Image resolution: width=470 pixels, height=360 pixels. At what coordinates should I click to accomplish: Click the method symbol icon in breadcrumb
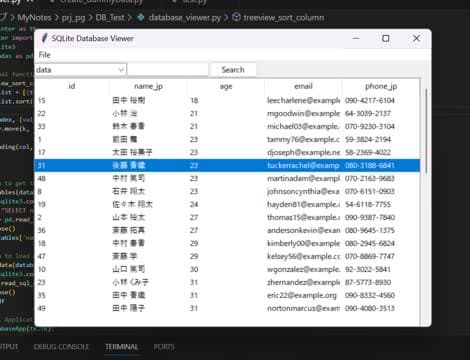point(236,17)
